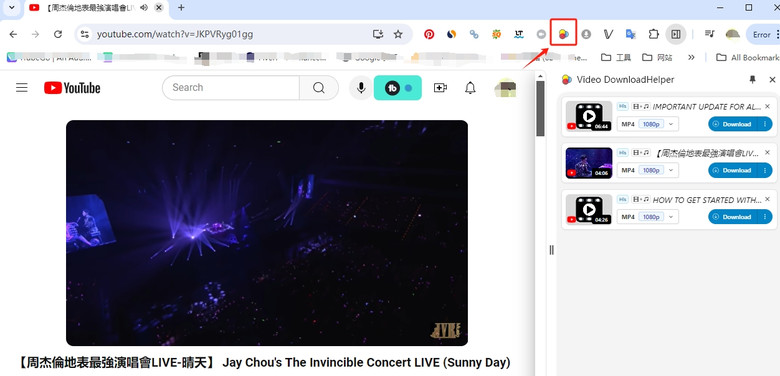Screen dimensions: 780x376
Task: Dismiss the IMPORTANT UPDATE entry
Action: [x=767, y=106]
